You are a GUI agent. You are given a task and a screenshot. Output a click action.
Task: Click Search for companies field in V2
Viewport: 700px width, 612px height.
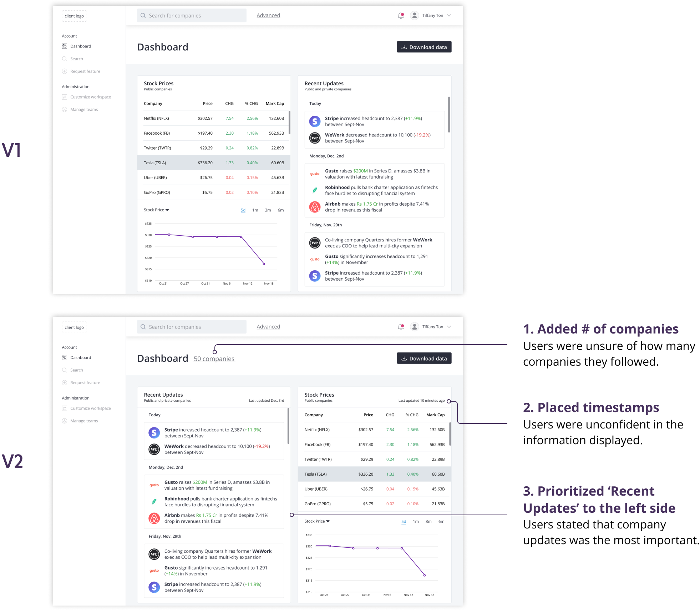pyautogui.click(x=192, y=327)
